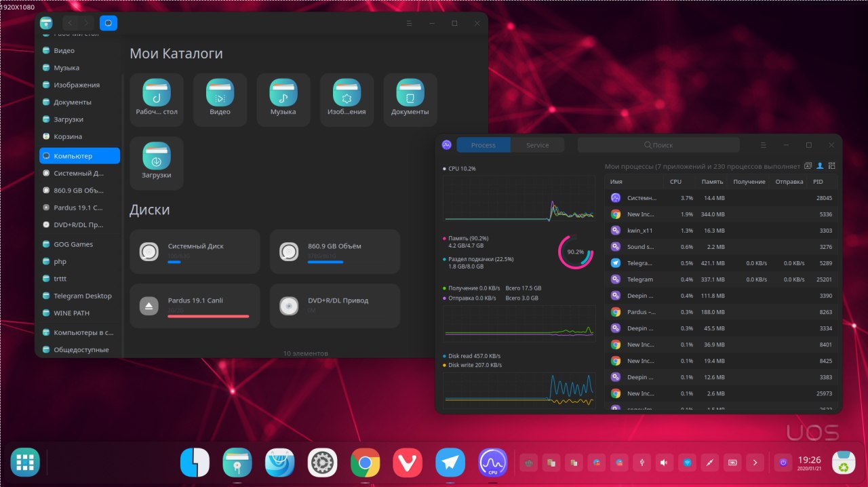
Task: Open the System Monitor hamburger menu
Action: pyautogui.click(x=764, y=145)
